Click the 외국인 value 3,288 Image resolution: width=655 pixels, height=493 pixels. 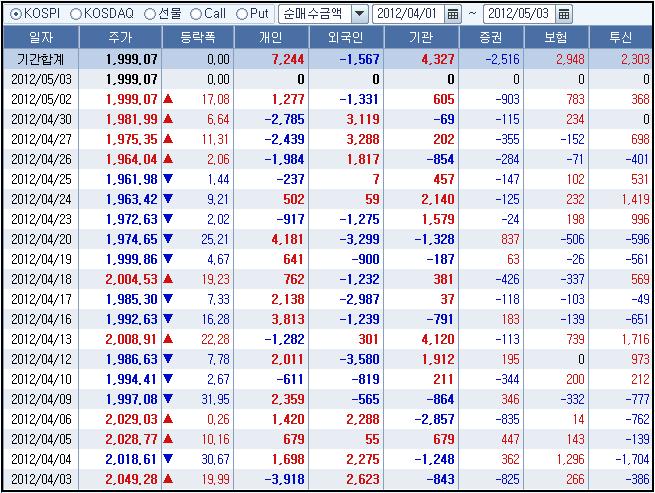[x=363, y=140]
